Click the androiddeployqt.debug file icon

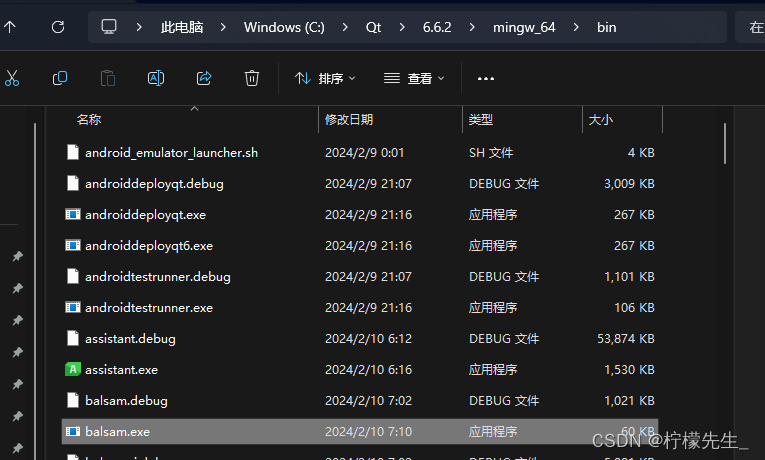pyautogui.click(x=73, y=183)
